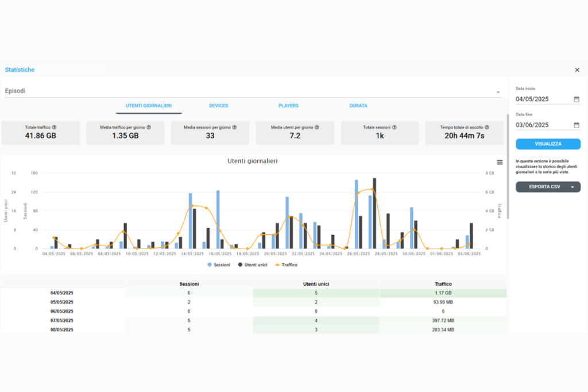This screenshot has width=588, height=392.
Task: Click the vertical scrollbar of statistics panel
Action: (x=508, y=166)
